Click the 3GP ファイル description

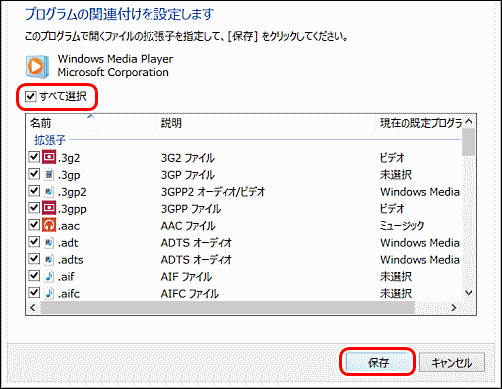pos(188,175)
